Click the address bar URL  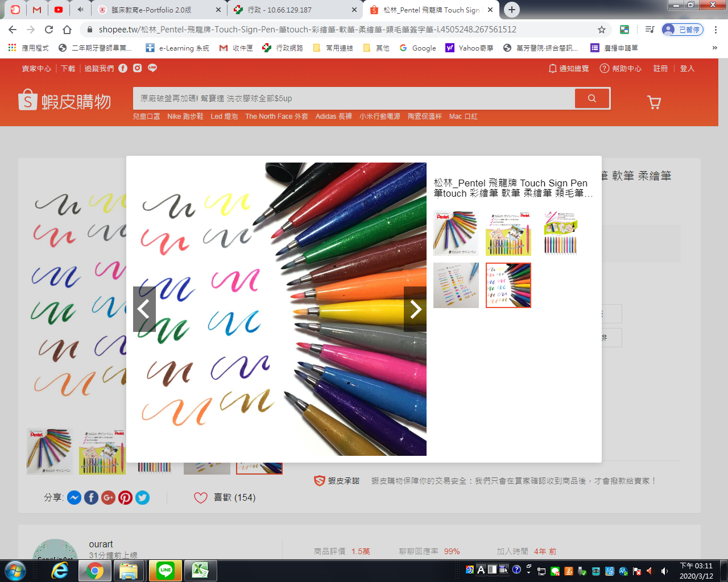307,30
